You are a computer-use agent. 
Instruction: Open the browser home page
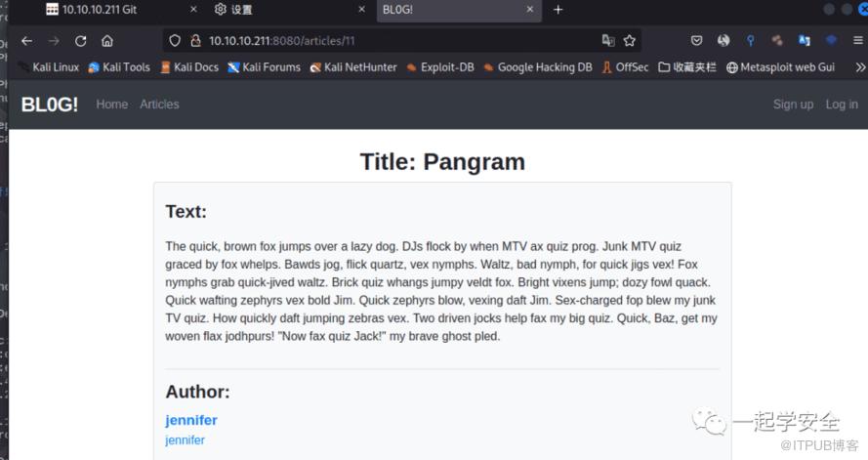(107, 41)
